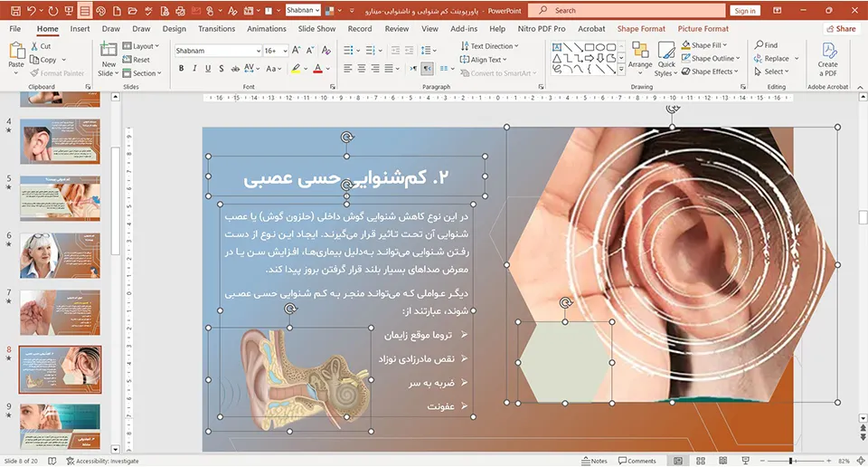The image size is (868, 467).
Task: Toggle Comments pane in status bar
Action: point(637,461)
